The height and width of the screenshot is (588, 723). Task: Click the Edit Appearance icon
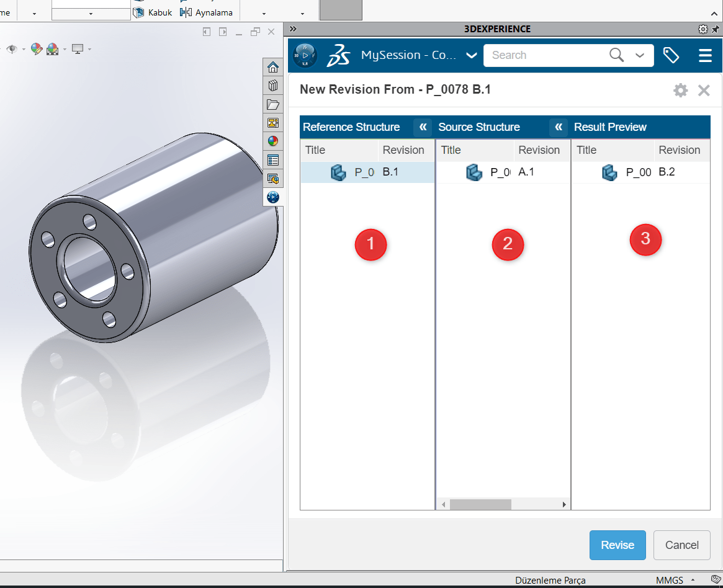coord(37,48)
